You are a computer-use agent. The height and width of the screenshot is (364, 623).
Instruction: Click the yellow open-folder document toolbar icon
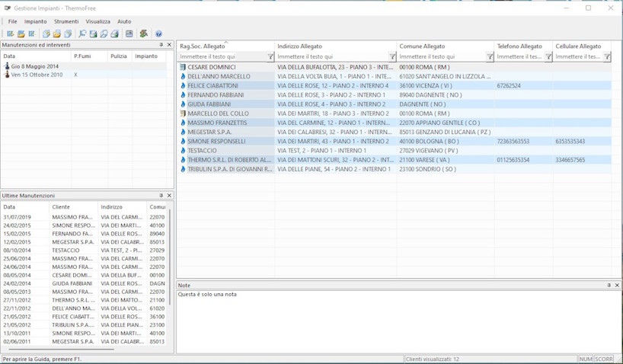tap(57, 34)
